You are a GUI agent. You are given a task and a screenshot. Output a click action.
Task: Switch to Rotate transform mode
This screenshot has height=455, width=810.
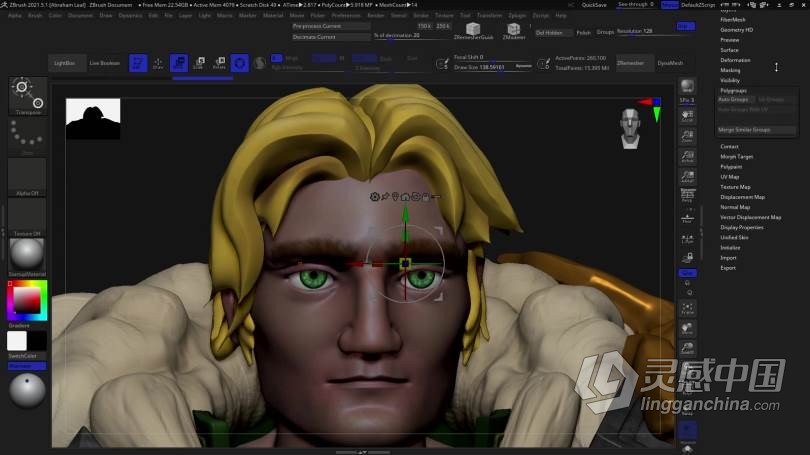coord(219,63)
